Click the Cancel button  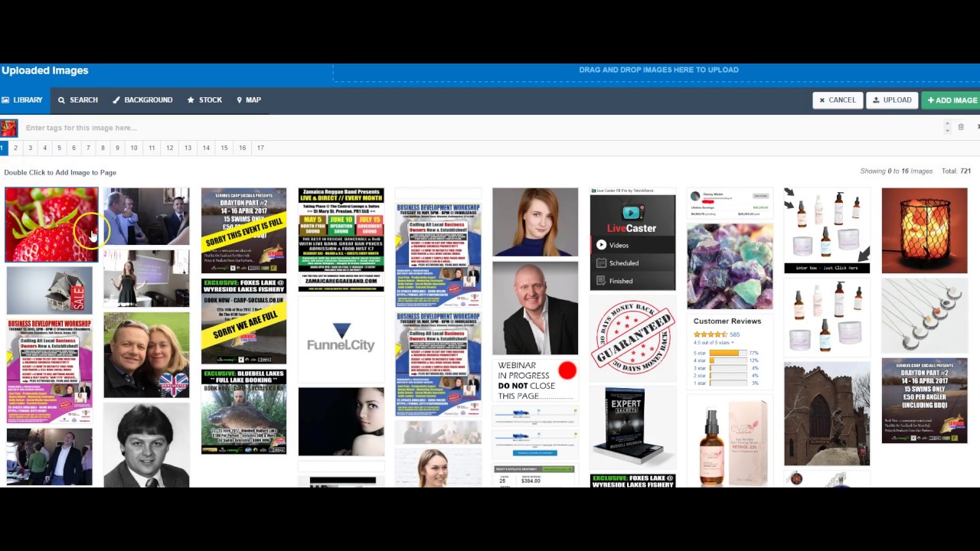838,100
